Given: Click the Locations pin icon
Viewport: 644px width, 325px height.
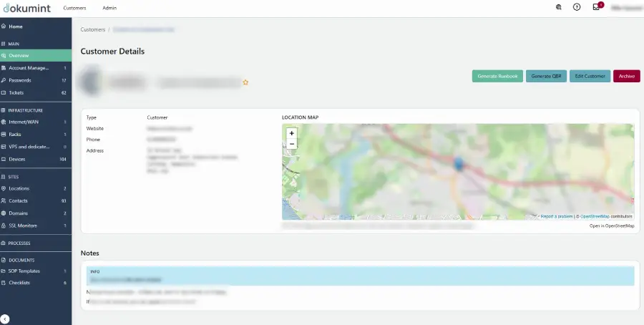Looking at the screenshot, I should click(x=4, y=188).
